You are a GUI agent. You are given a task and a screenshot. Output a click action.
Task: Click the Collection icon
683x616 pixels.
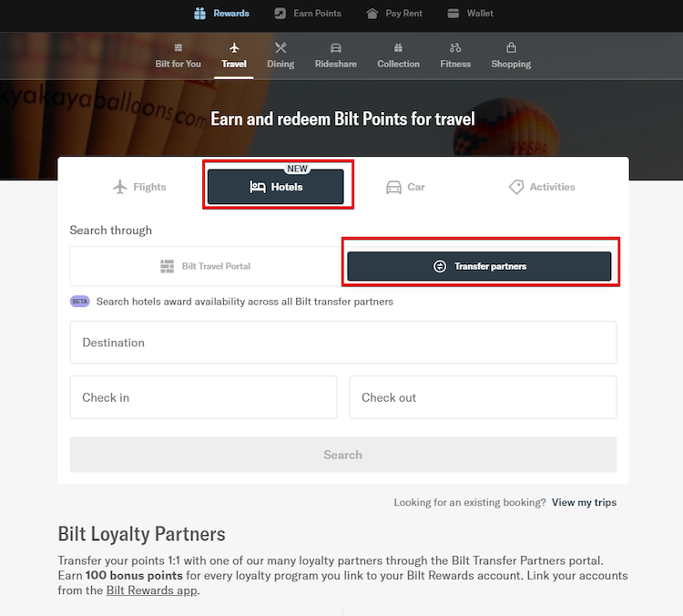pyautogui.click(x=399, y=47)
